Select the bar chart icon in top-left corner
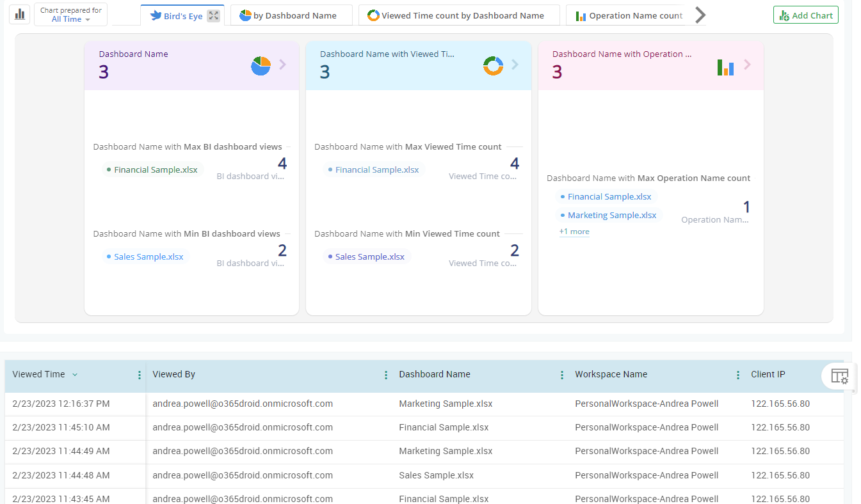The width and height of the screenshot is (861, 504). [x=19, y=13]
